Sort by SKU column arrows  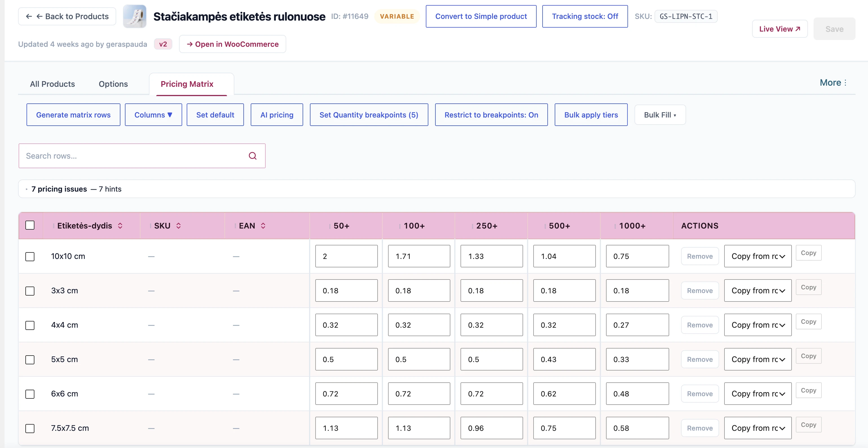coord(179,226)
